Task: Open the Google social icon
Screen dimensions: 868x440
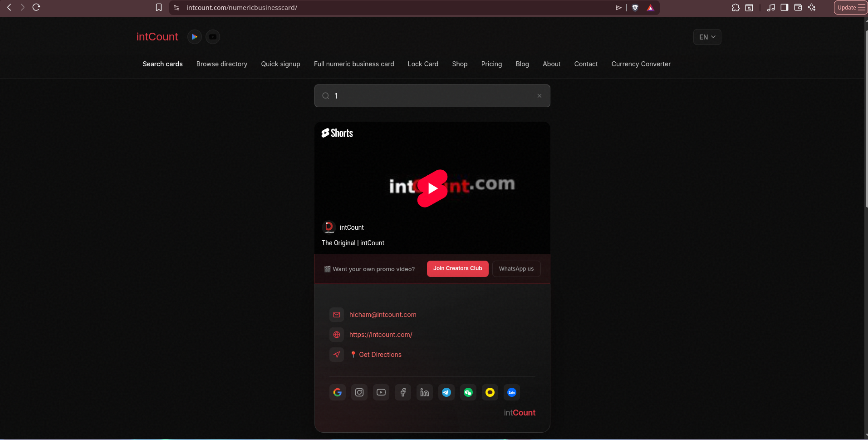Action: tap(338, 392)
